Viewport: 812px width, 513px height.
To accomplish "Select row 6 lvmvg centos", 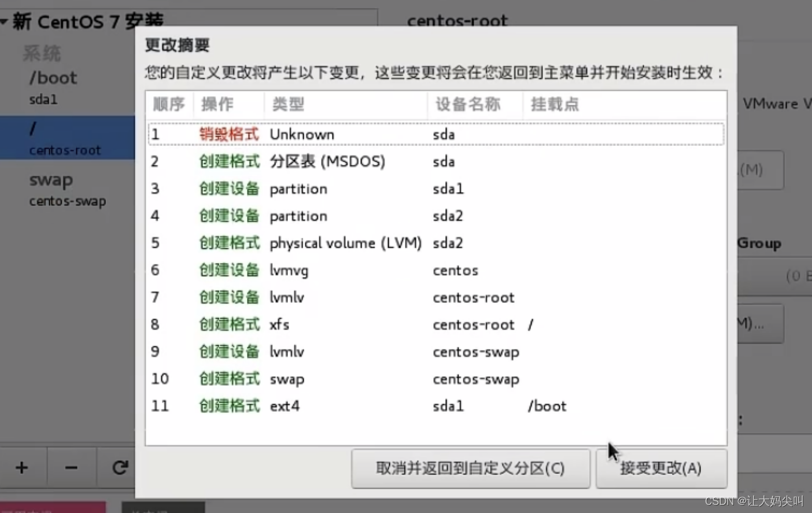I will tap(436, 270).
